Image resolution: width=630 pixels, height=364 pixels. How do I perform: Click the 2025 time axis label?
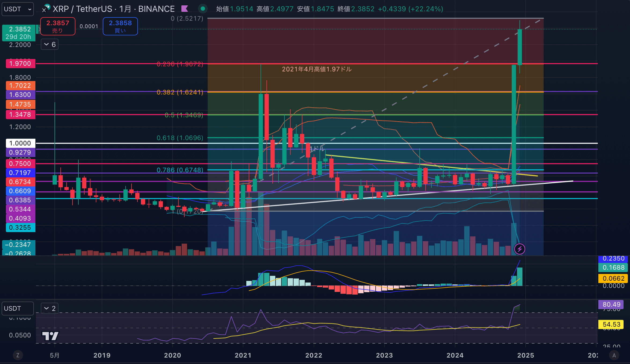526,355
